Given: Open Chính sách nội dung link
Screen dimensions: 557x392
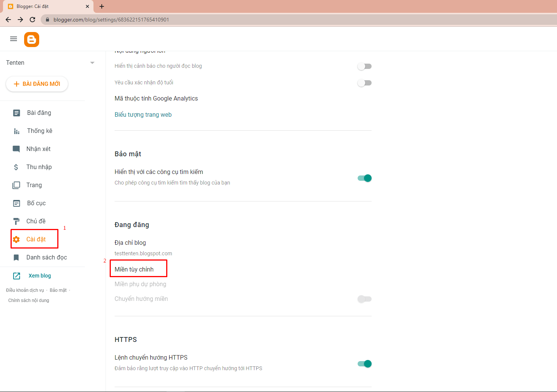Looking at the screenshot, I should tap(29, 300).
